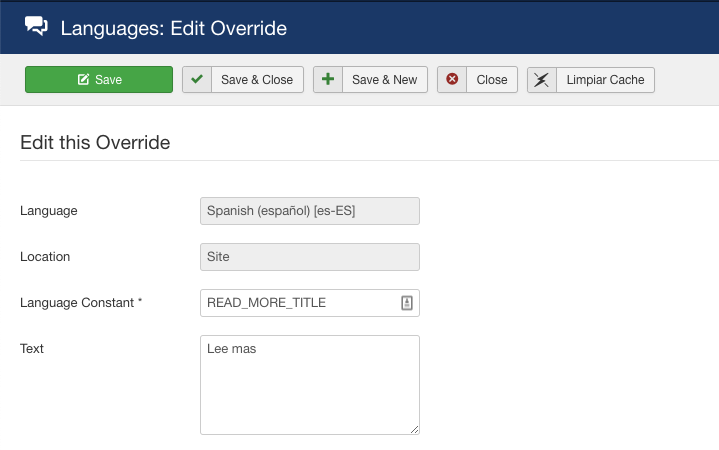Viewport: 719px width, 450px height.
Task: Click the disabled Spanish (español) language field
Action: pyautogui.click(x=309, y=211)
